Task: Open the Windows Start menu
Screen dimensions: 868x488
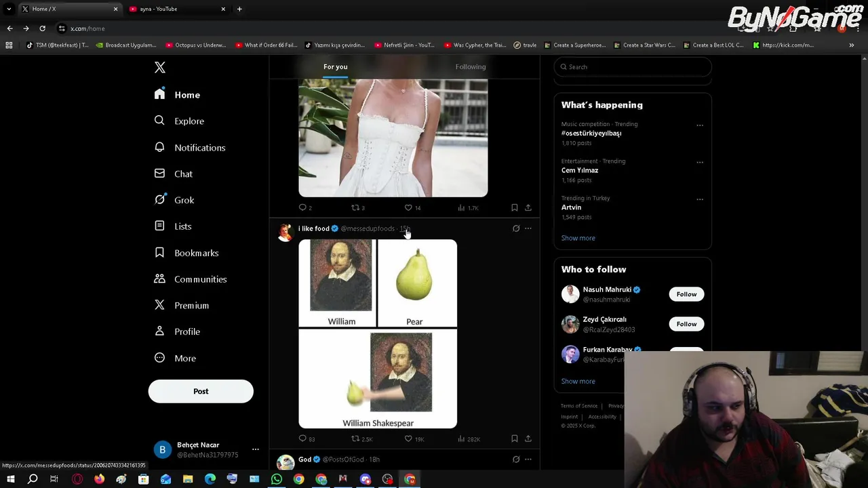Action: tap(10, 479)
